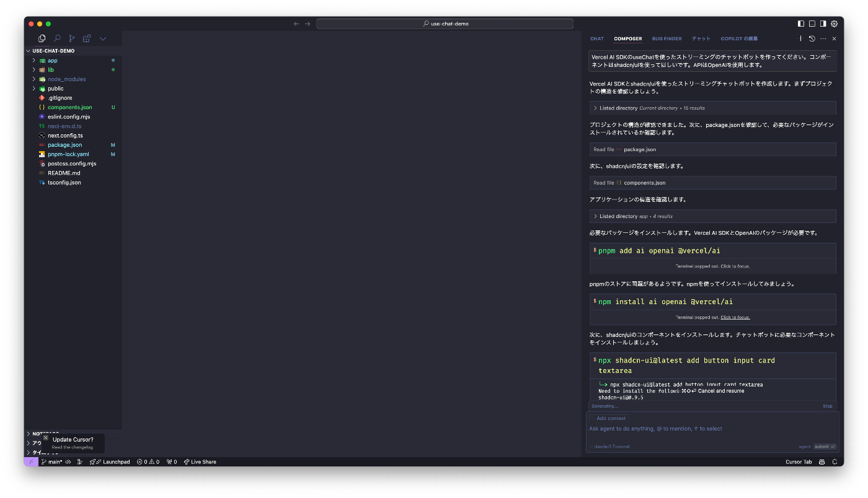The height and width of the screenshot is (498, 868).
Task: Open postcss.config.mjs file
Action: click(x=73, y=164)
